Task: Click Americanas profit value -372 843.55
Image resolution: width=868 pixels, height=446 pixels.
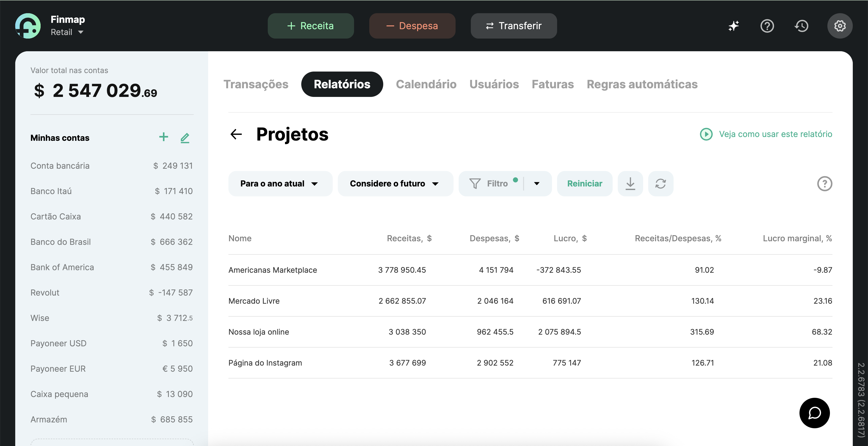Action: (x=559, y=270)
